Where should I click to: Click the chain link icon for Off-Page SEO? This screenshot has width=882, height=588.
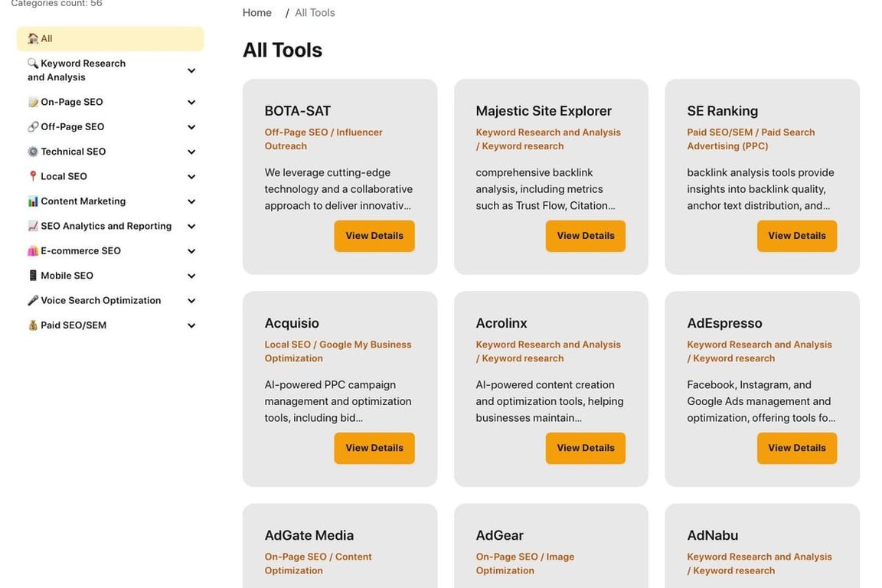click(x=33, y=126)
